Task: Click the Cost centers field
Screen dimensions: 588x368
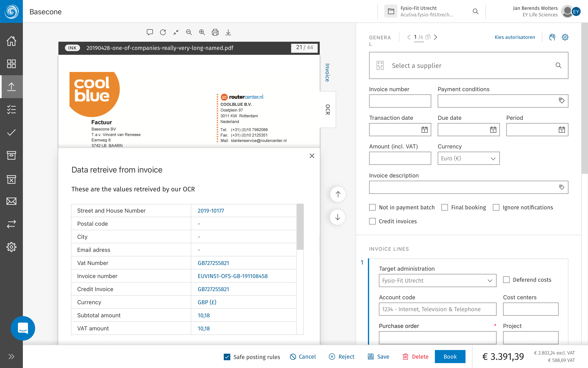Action: pyautogui.click(x=531, y=309)
